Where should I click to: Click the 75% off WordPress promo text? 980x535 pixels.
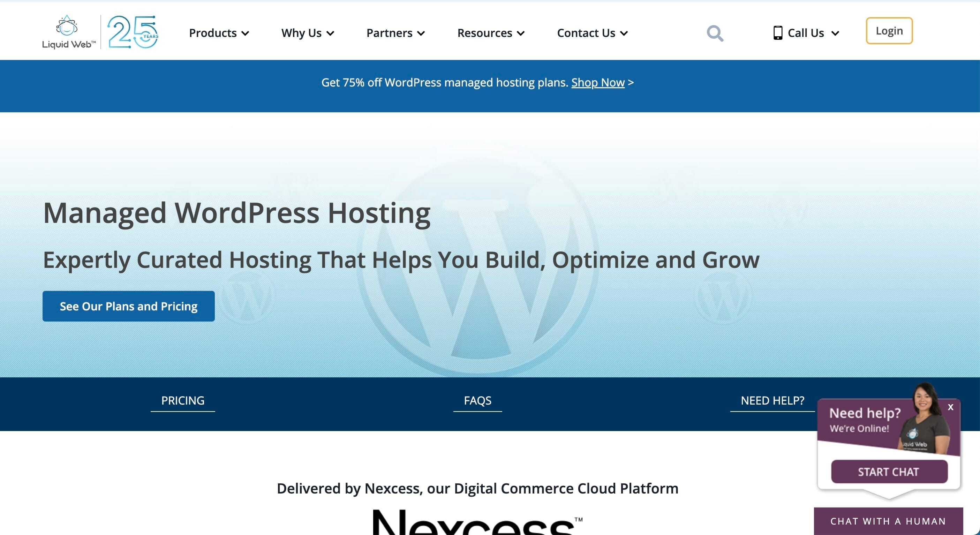pos(445,83)
